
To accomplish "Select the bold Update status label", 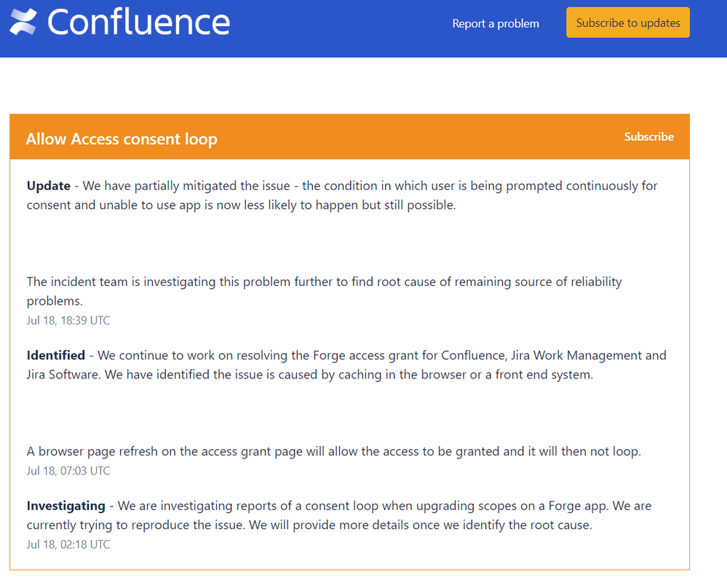I will [49, 186].
